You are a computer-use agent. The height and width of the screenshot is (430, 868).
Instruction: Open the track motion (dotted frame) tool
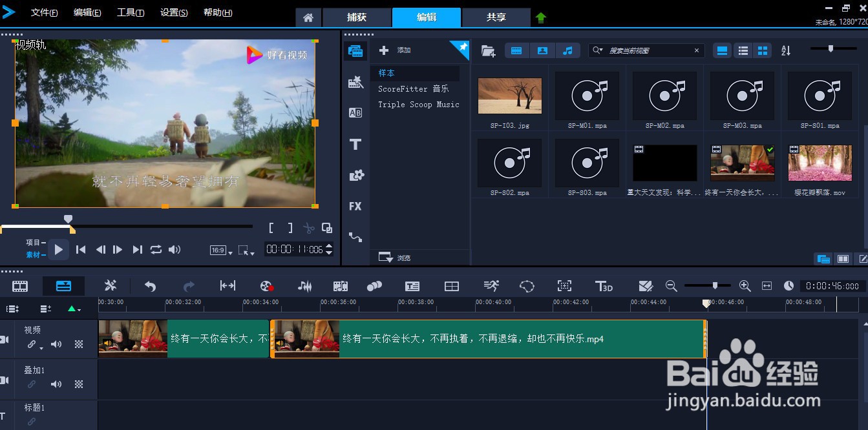[564, 286]
